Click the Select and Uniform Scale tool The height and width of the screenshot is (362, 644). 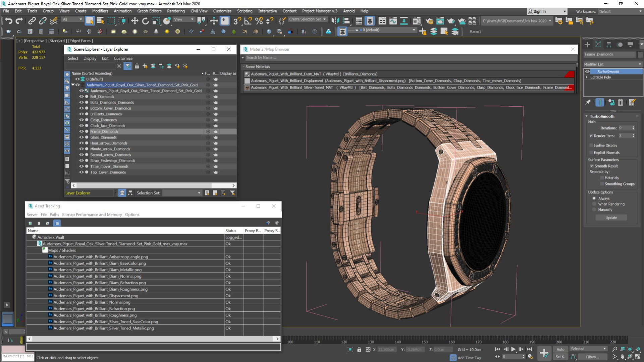156,21
